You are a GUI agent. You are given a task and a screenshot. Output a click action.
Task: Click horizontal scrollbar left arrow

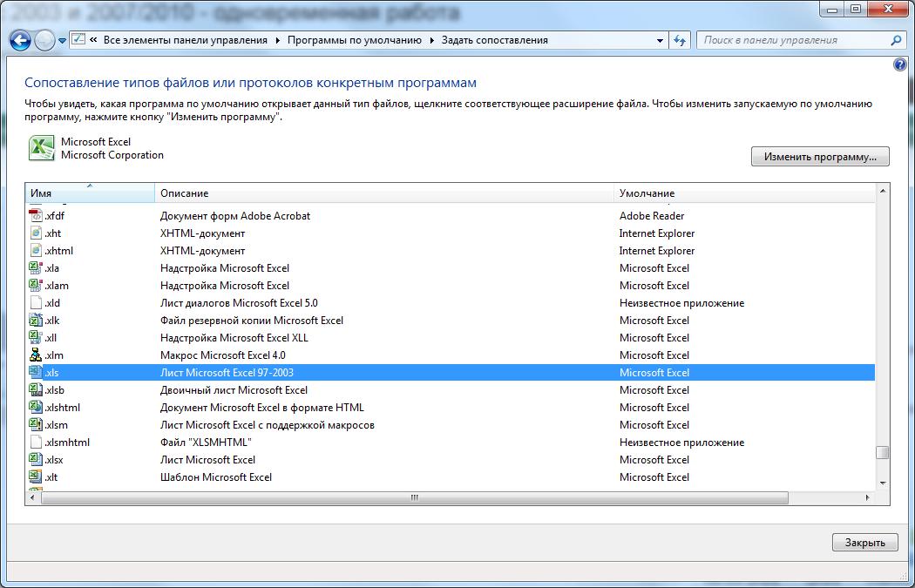pos(32,497)
